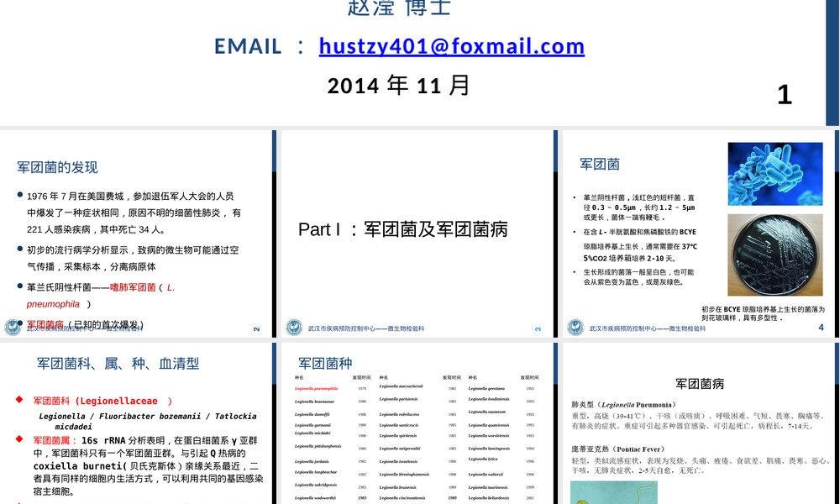Select the Part I 军团菌及军团菌病 slide thumbnail

click(x=419, y=234)
